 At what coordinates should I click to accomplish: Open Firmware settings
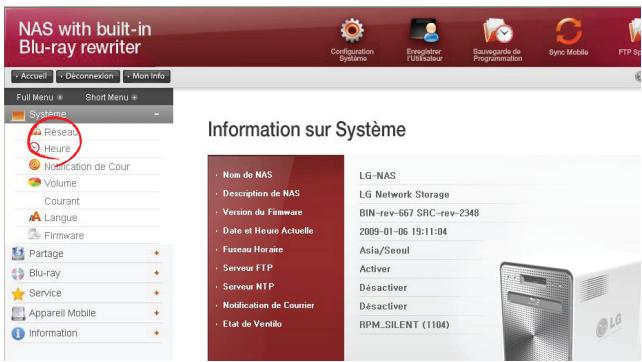[x=64, y=235]
